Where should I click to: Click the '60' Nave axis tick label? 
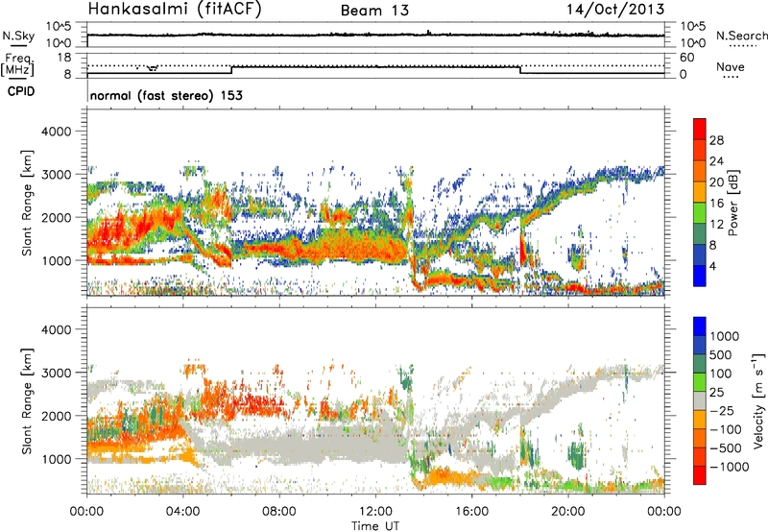click(x=686, y=58)
